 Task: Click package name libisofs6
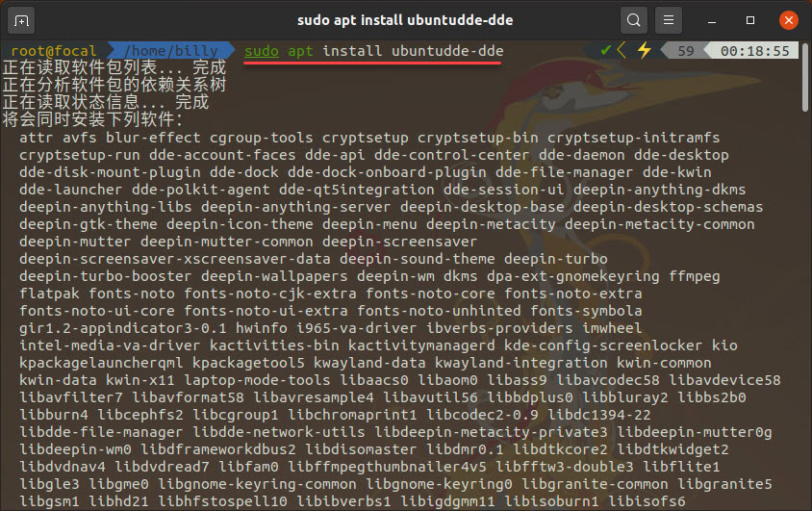(x=647, y=501)
